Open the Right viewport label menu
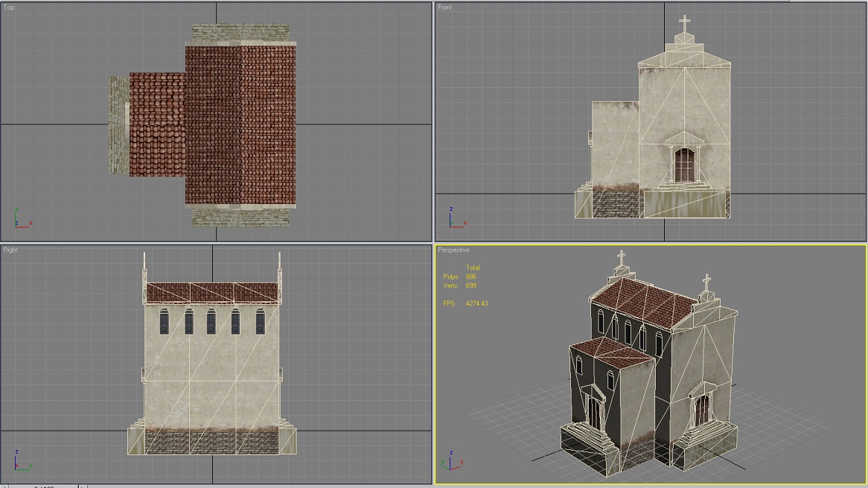The height and width of the screenshot is (488, 868). click(10, 250)
